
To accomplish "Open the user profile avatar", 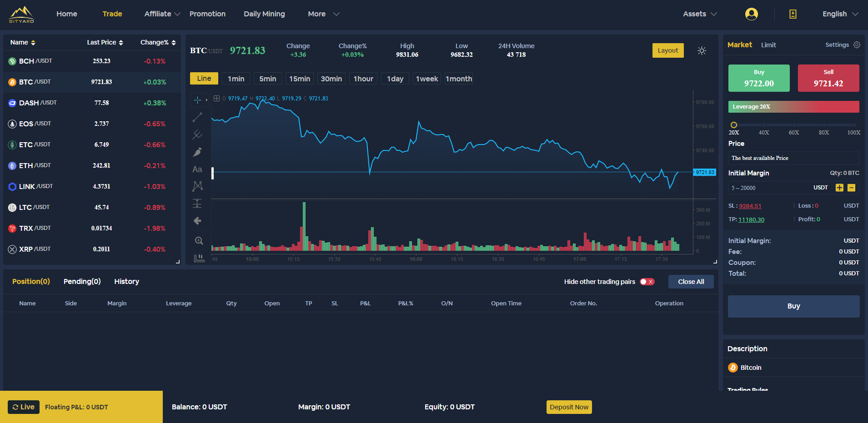I will point(752,14).
